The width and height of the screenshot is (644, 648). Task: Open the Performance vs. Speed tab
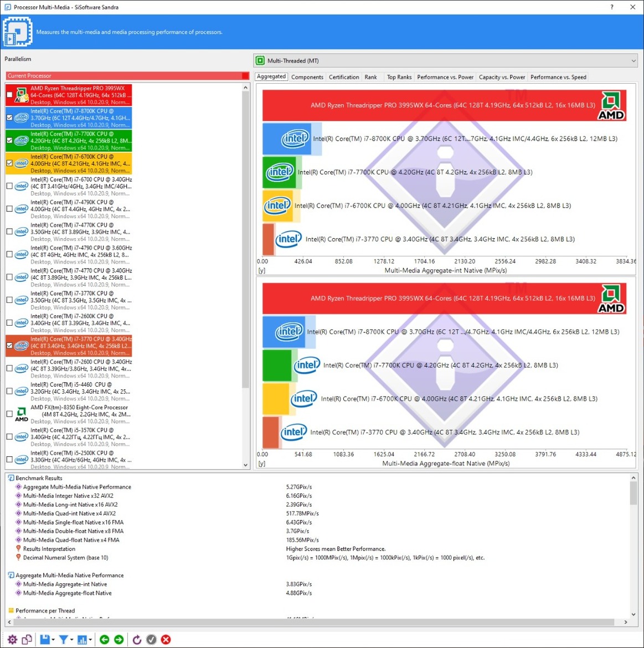(x=558, y=77)
